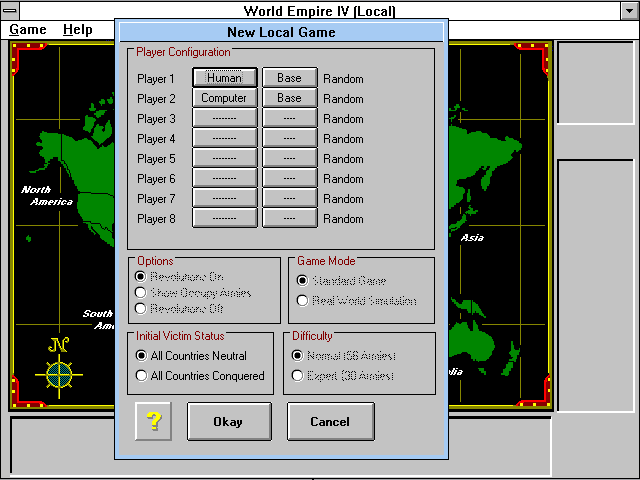This screenshot has width=640, height=480.
Task: Click the Player 1 label
Action: 156,79
